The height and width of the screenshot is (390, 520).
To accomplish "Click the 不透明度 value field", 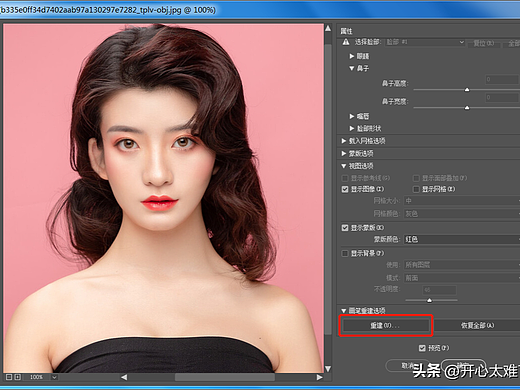I will pyautogui.click(x=439, y=290).
